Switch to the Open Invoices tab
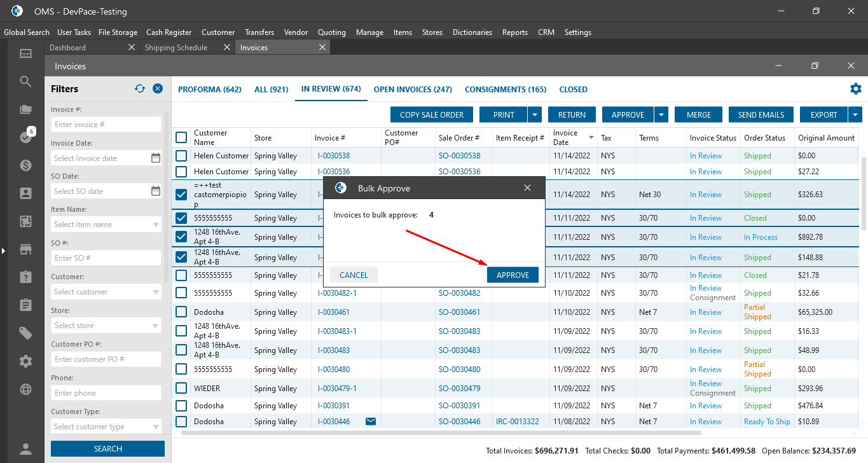 [413, 90]
